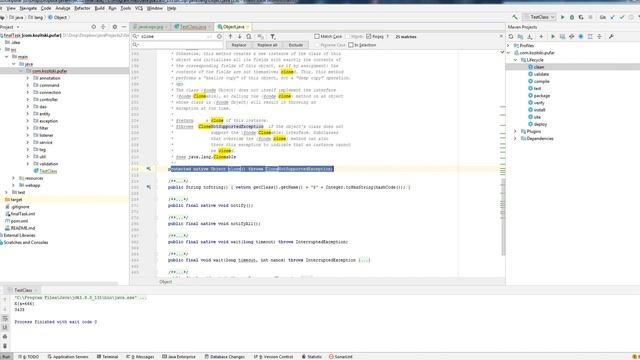640x360 pixels.
Task: Open search filter funnel icon
Action: [x=273, y=36]
